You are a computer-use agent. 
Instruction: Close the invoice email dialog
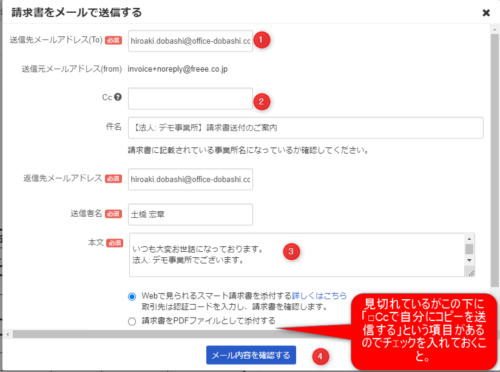coord(486,13)
